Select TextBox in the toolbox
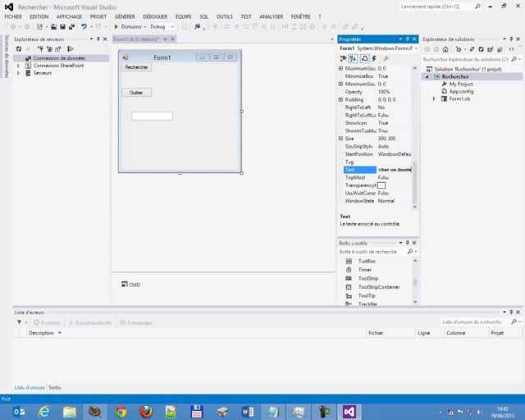Image resolution: width=525 pixels, height=420 pixels. click(x=367, y=261)
